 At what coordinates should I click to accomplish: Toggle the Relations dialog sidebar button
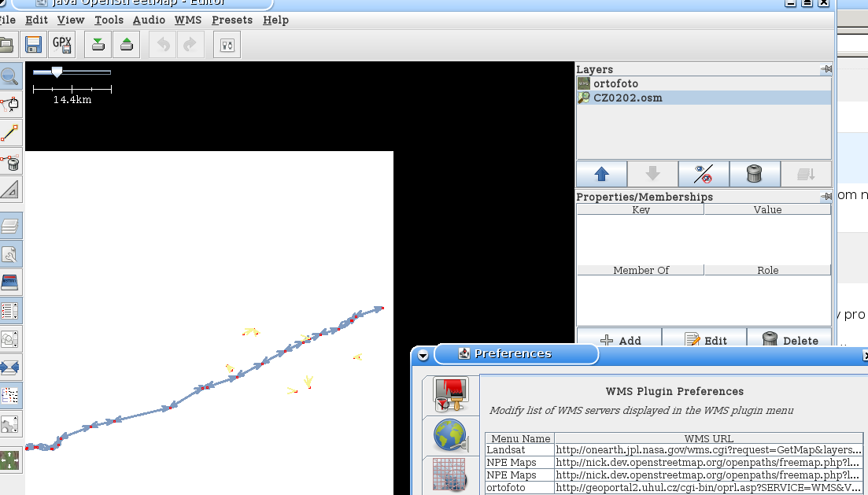(10, 339)
